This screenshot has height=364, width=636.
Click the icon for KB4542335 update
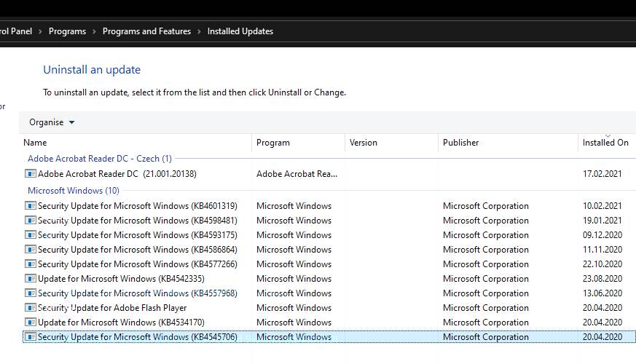(x=31, y=279)
